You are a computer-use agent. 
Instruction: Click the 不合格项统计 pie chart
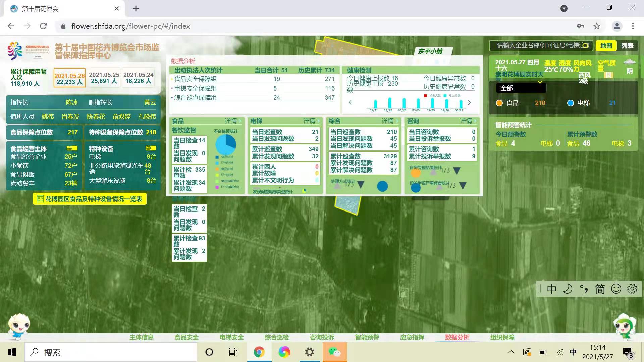click(225, 144)
